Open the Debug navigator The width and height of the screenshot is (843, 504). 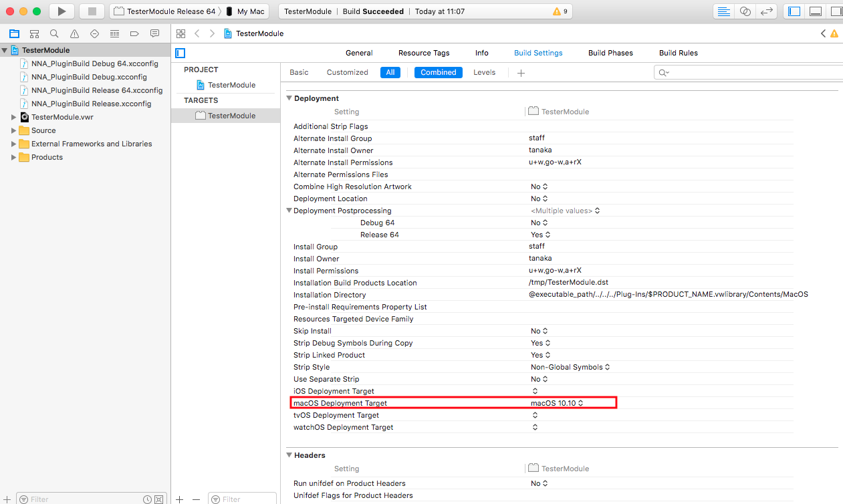coord(114,33)
